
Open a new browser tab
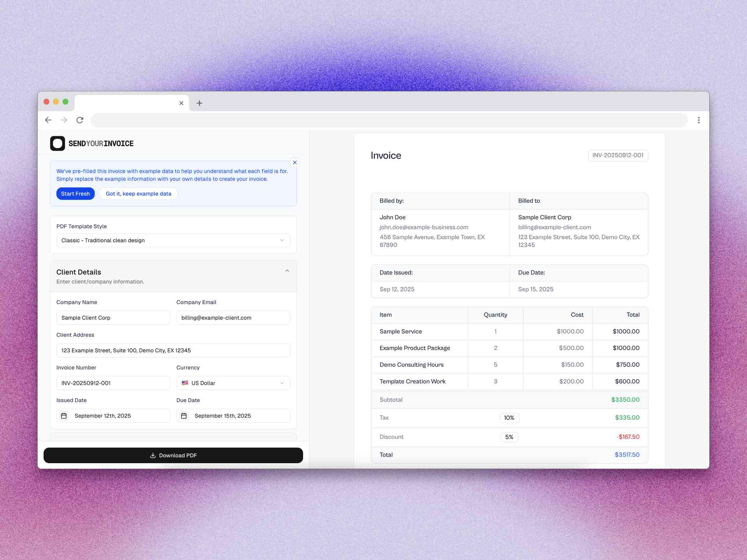pyautogui.click(x=199, y=103)
